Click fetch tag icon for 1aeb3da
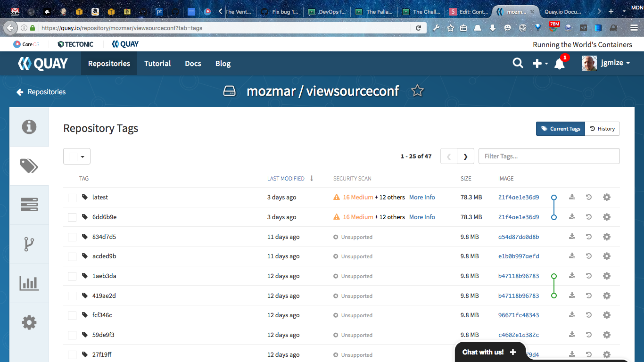 point(572,276)
